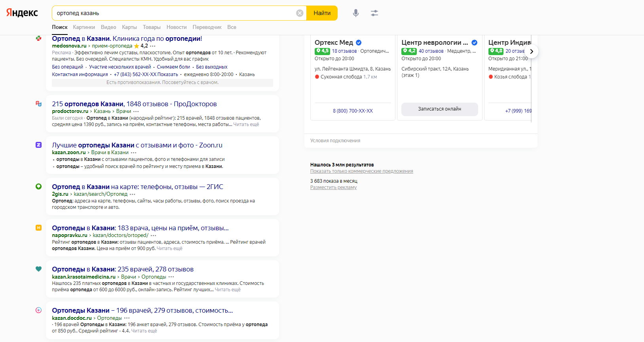
Task: Click Читать ещё in ПроДокторов snippet
Action: [246, 124]
